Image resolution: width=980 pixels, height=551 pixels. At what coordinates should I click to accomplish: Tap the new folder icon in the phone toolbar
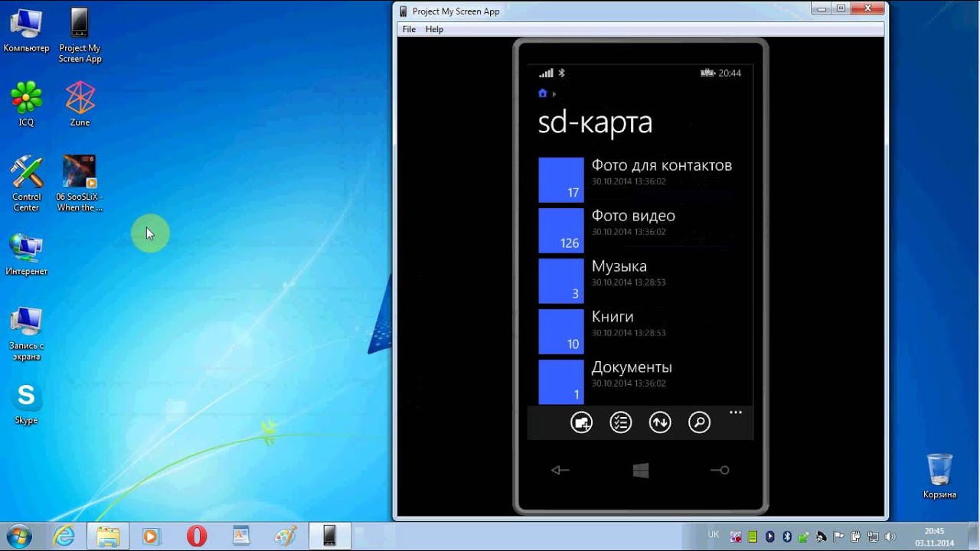tap(582, 422)
